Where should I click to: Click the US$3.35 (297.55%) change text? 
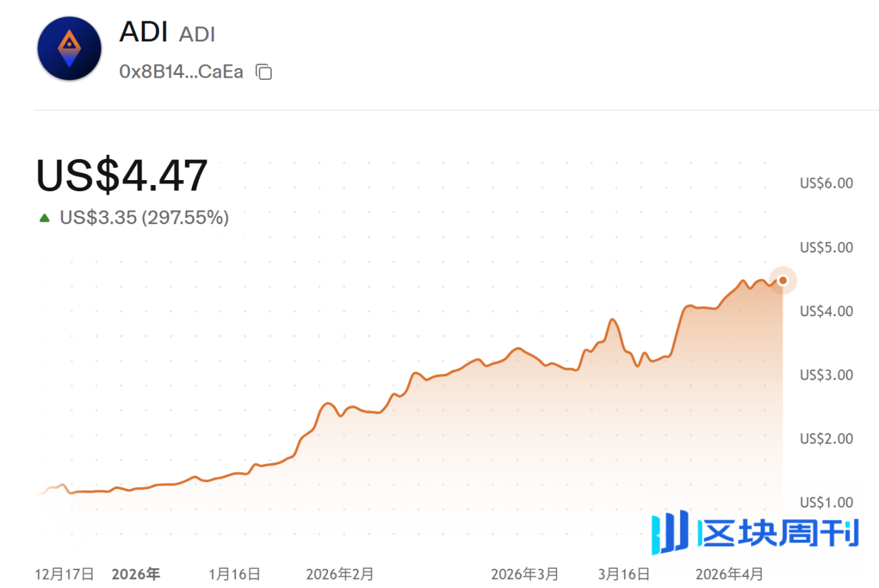click(x=144, y=218)
